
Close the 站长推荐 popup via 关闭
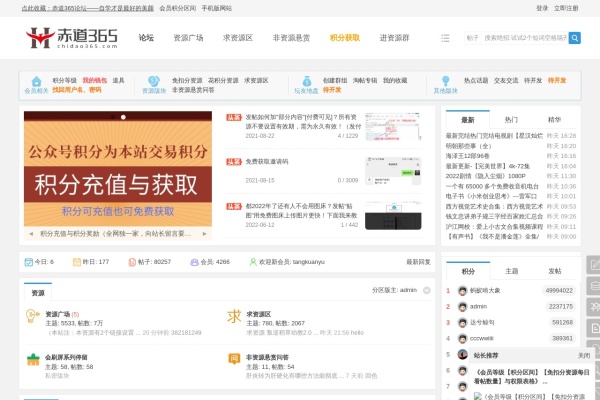click(x=585, y=354)
